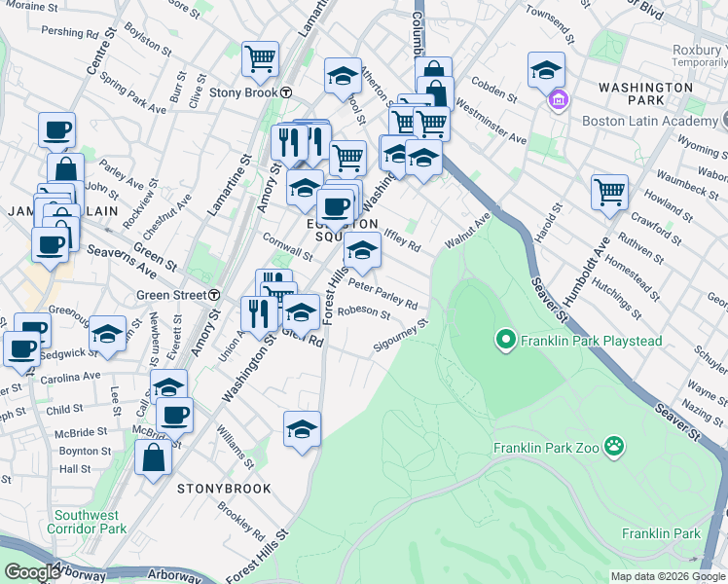Click the Westminster Ave label
This screenshot has height=584, width=728.
point(491,121)
